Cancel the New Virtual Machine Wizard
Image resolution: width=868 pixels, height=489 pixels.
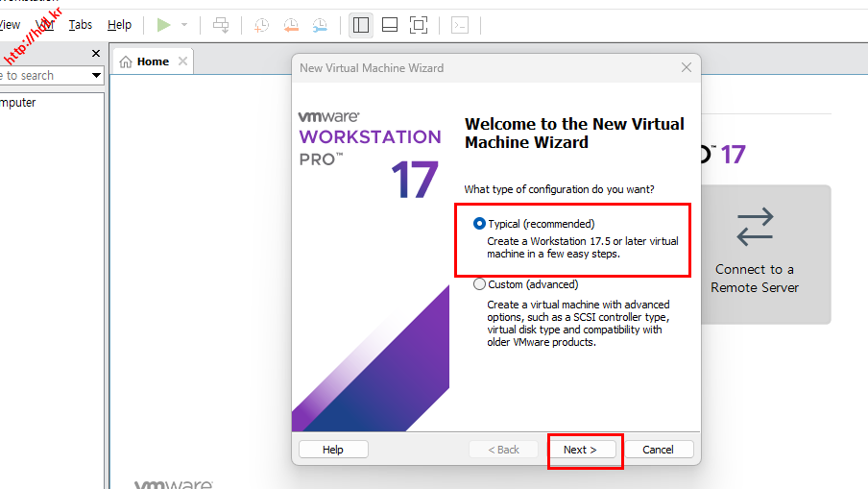658,450
